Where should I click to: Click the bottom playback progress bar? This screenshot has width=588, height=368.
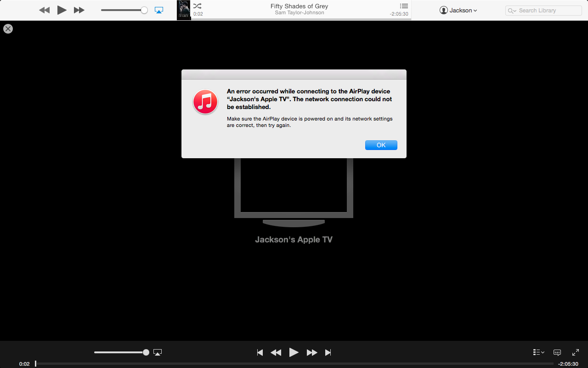point(294,364)
